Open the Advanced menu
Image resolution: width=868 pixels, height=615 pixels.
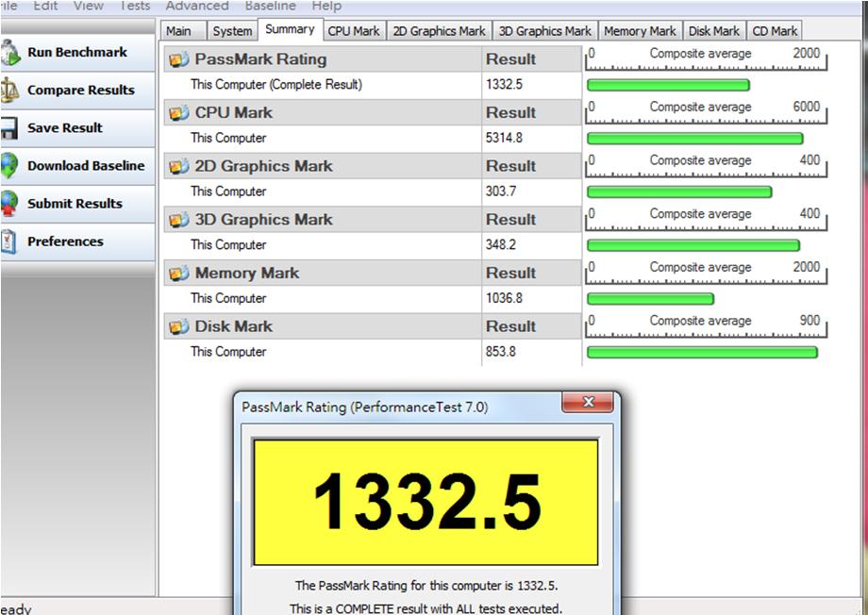pyautogui.click(x=197, y=6)
